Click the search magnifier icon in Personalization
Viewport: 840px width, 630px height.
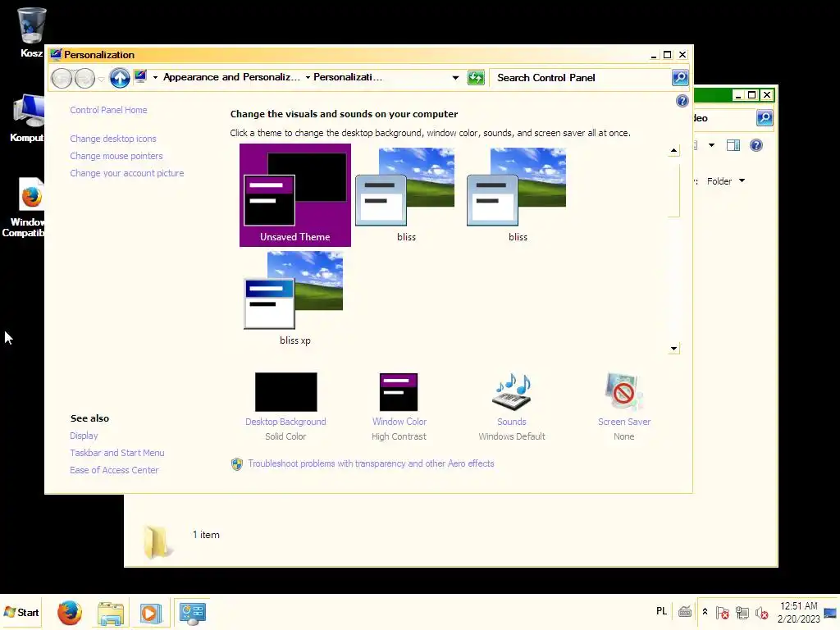point(680,78)
